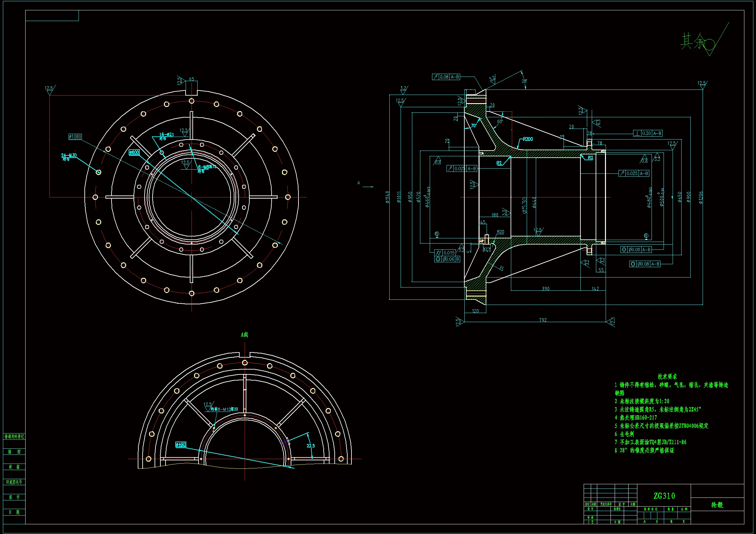Select the boxed Ø600 dimension label
This screenshot has height=534, width=756.
pos(134,152)
